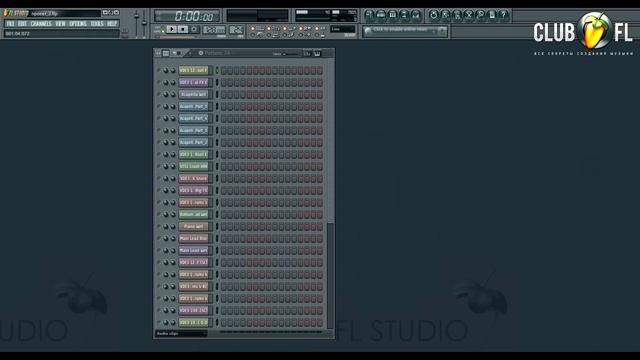Toggle the Piano wet channel select LED

tap(217, 227)
